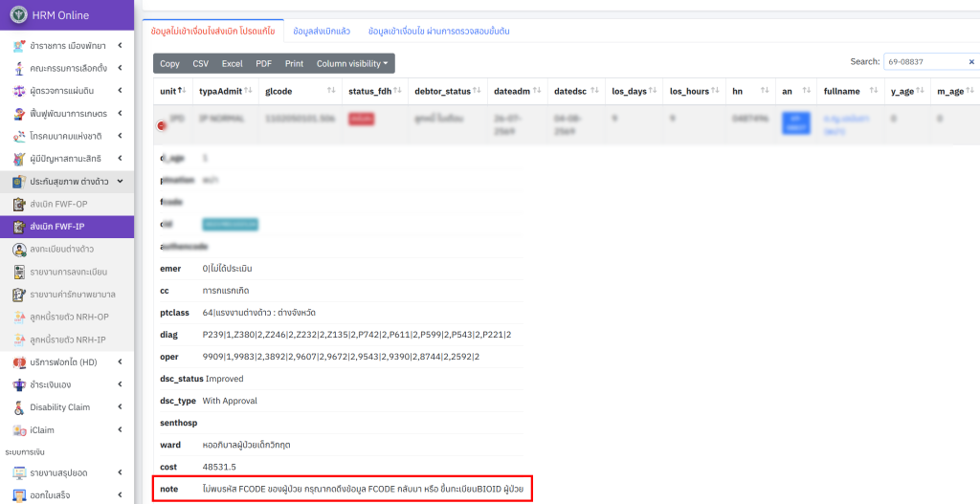The height and width of the screenshot is (504, 980).
Task: Sort by the glcode column header
Action: [301, 91]
